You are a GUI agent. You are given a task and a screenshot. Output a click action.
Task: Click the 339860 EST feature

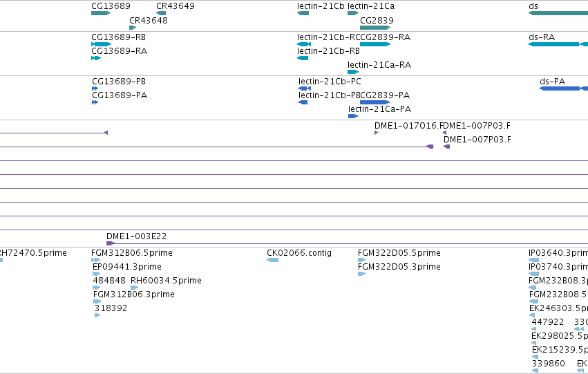pos(535,371)
